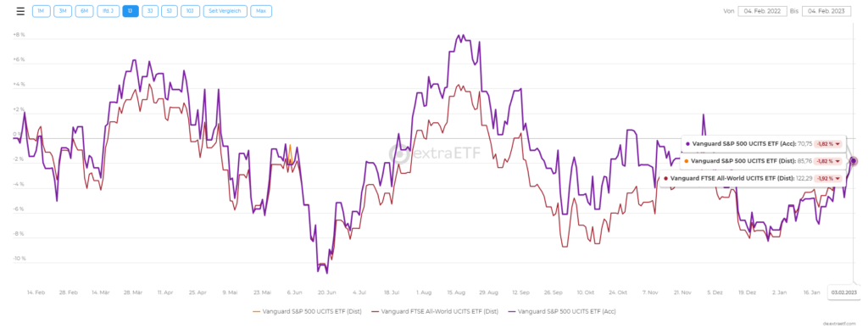Switch to the 6M period

(84, 11)
